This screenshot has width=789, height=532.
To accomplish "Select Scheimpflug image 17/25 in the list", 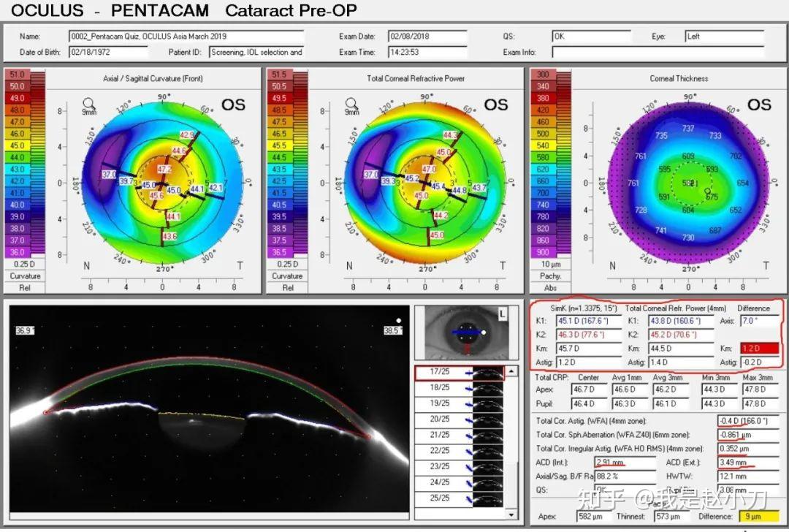I will pyautogui.click(x=458, y=373).
